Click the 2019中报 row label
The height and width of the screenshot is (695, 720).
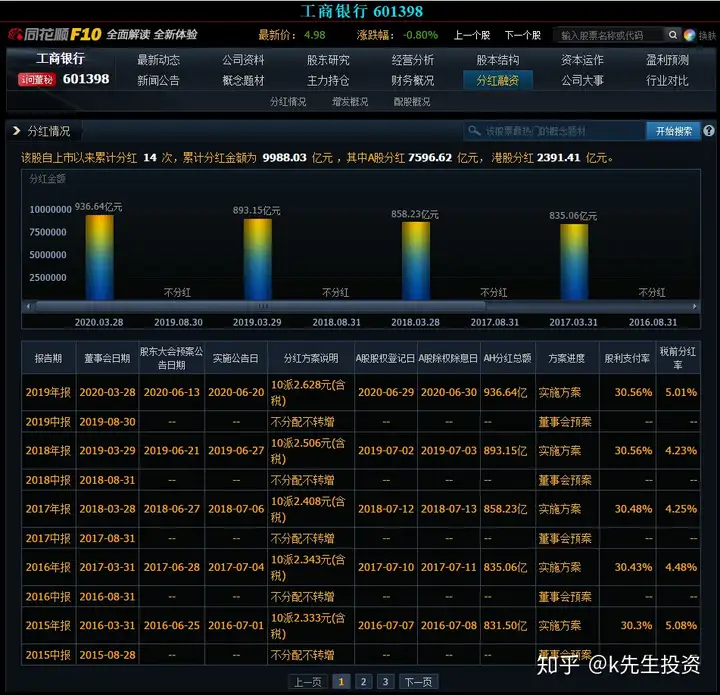tap(48, 421)
